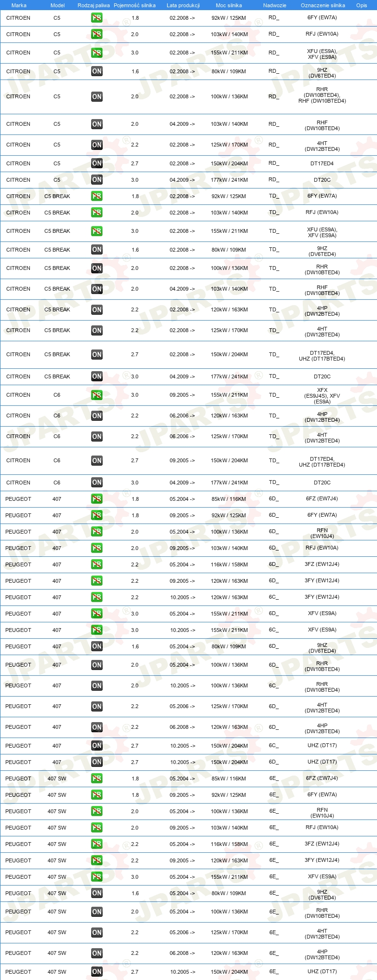The image size is (377, 980).
Task: Select '3FZ (EW12J4)' in Peugeot 407 6D_ row
Action: pyautogui.click(x=322, y=564)
